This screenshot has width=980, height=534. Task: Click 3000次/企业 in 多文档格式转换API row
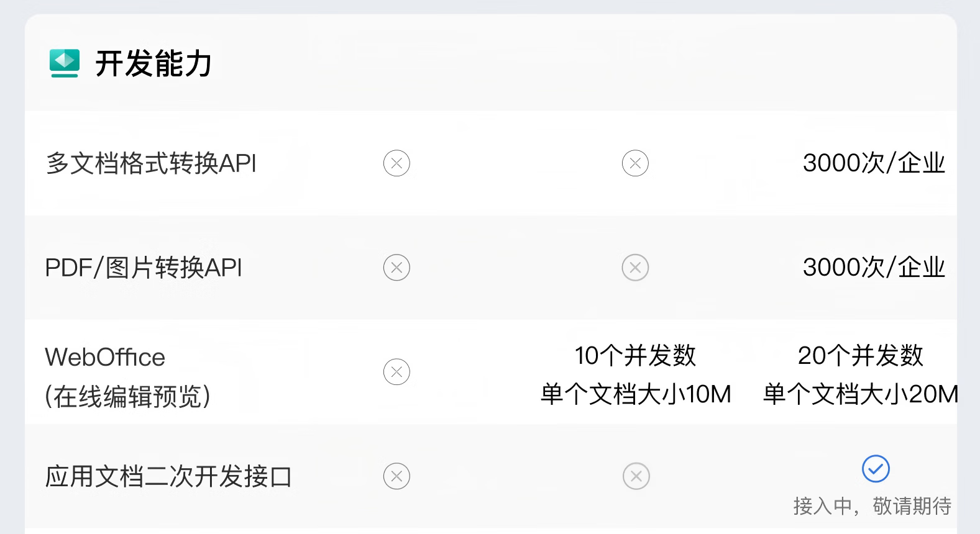pyautogui.click(x=873, y=163)
